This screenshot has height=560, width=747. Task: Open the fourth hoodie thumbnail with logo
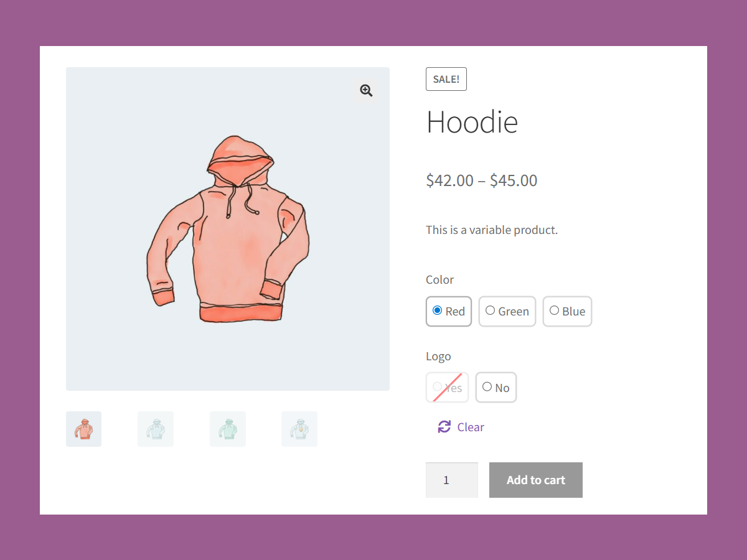(299, 429)
